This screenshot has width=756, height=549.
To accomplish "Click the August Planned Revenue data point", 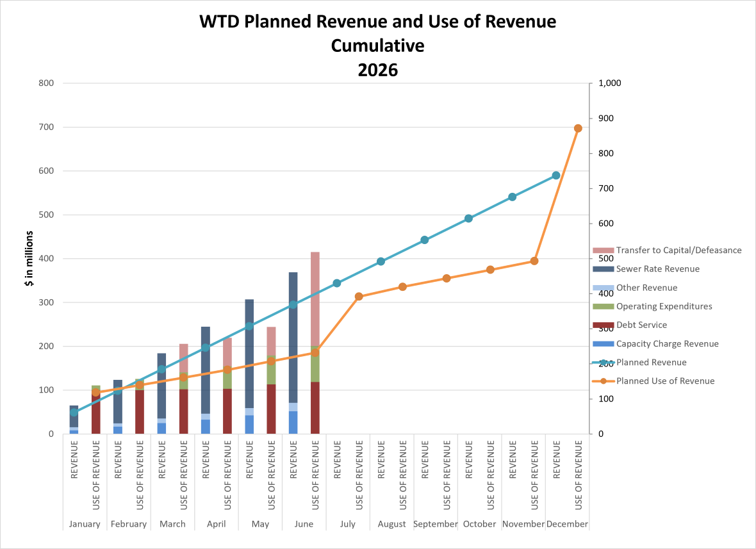I will [x=381, y=261].
